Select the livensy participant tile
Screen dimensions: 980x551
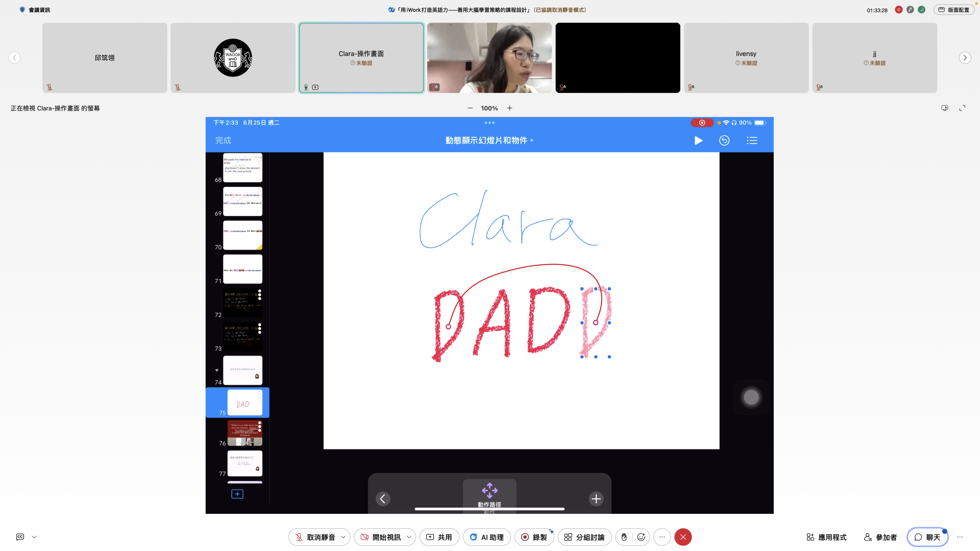point(746,57)
